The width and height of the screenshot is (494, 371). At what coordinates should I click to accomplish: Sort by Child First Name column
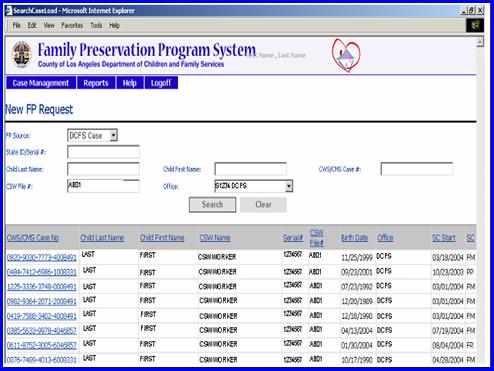(x=162, y=238)
